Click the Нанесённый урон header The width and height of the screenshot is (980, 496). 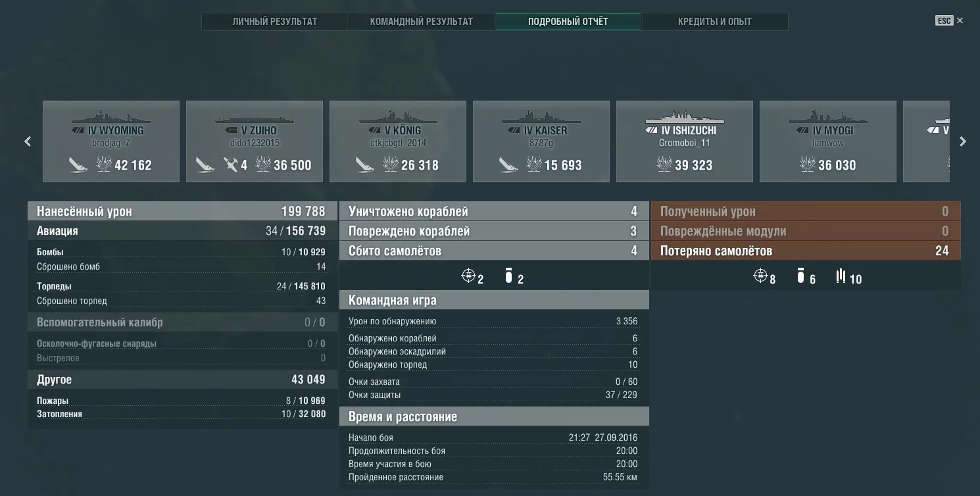tap(182, 211)
